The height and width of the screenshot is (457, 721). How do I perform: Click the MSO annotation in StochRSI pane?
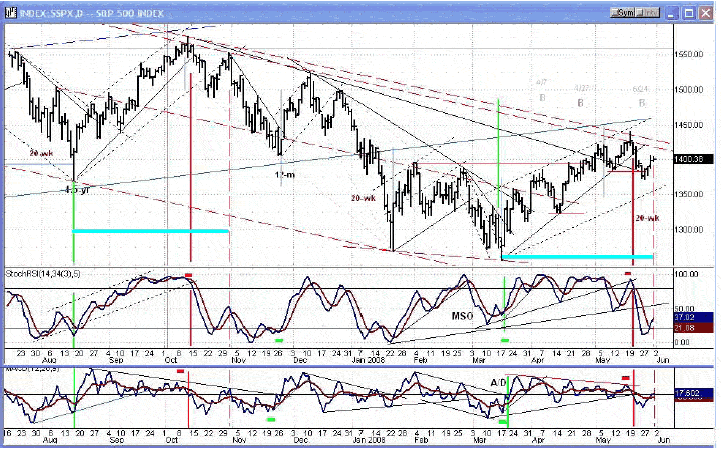[462, 316]
